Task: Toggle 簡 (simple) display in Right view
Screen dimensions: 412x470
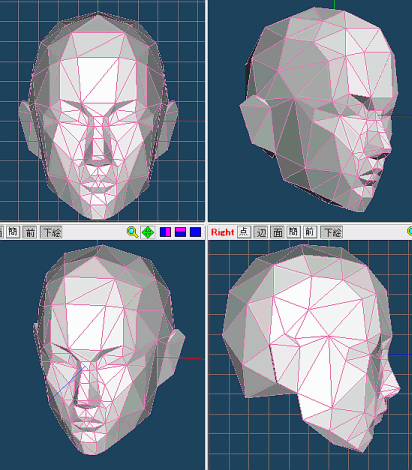Action: click(293, 232)
